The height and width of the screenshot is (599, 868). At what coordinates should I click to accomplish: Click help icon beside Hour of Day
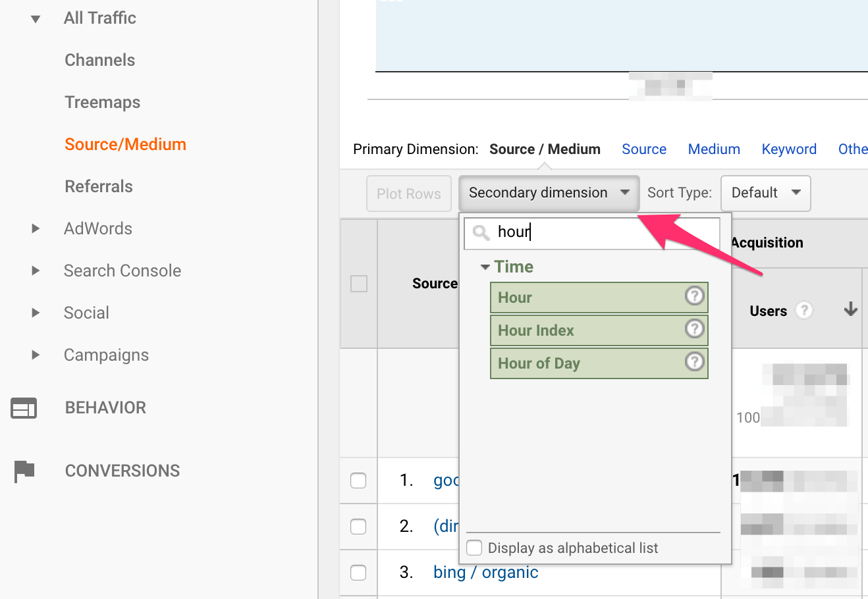tap(694, 361)
